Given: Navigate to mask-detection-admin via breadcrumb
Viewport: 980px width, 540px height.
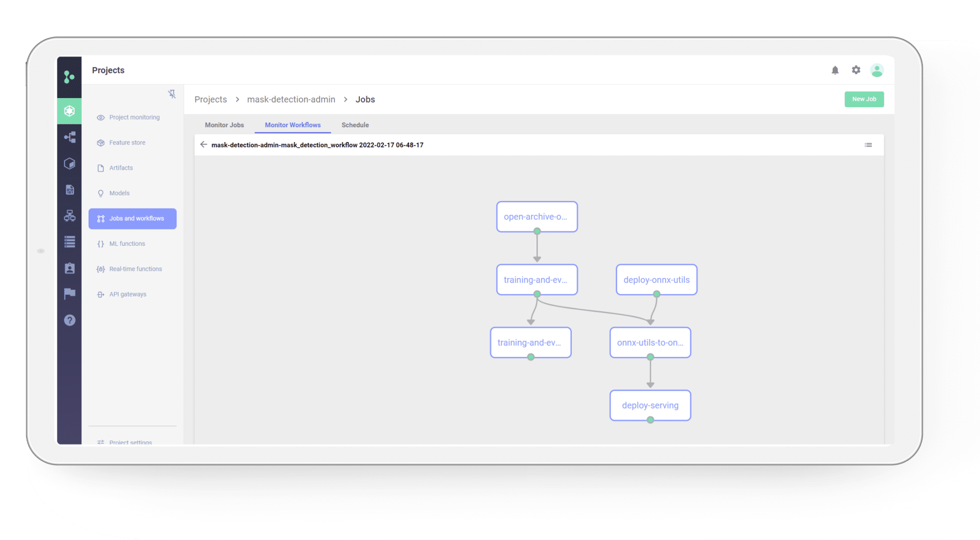Looking at the screenshot, I should [291, 99].
